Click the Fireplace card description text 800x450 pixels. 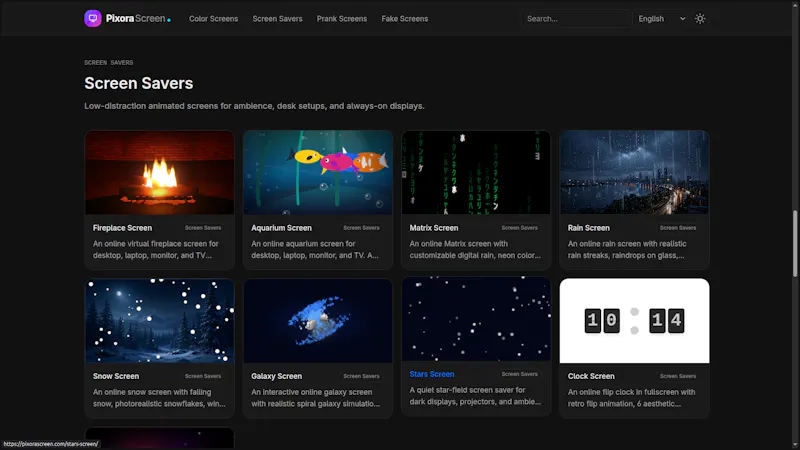156,249
